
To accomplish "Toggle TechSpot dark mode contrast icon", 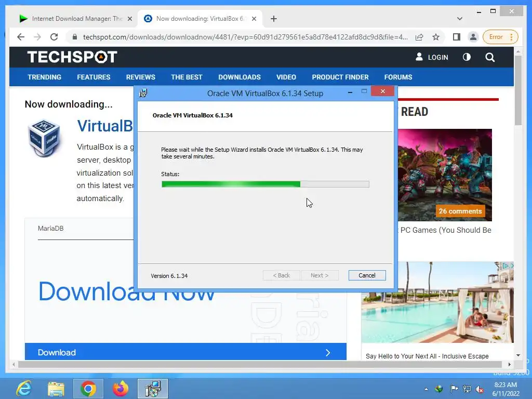I will point(467,57).
